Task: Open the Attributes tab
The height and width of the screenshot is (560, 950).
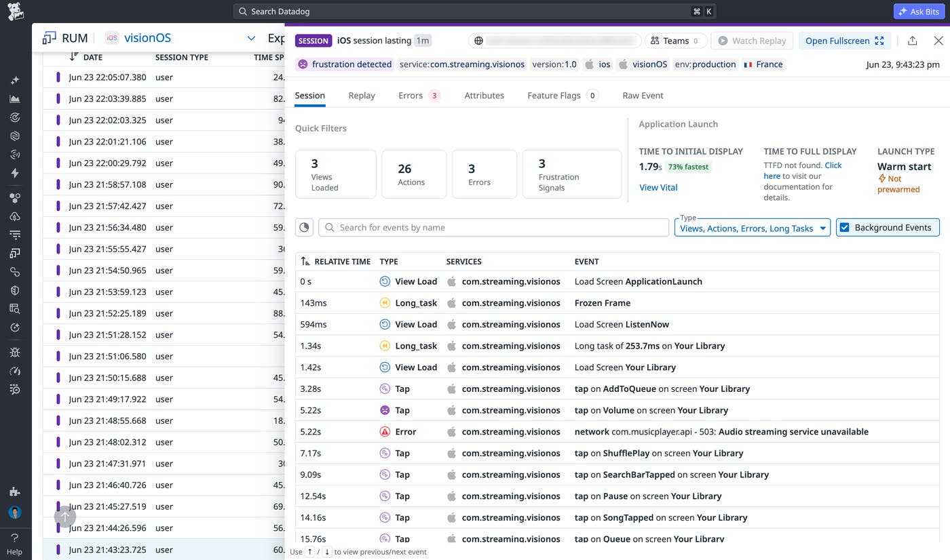Action: tap(484, 96)
